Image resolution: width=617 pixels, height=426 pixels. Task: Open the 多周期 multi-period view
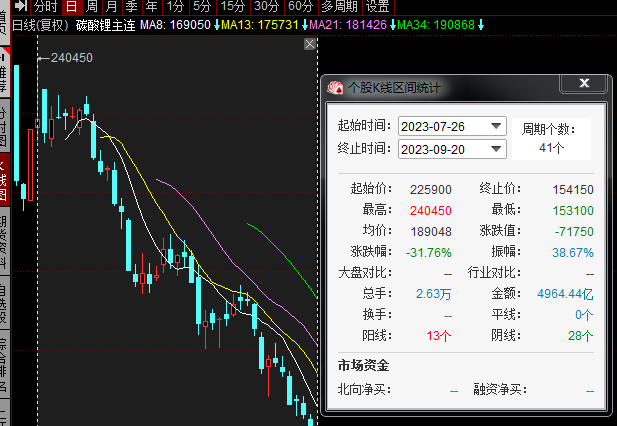pyautogui.click(x=339, y=7)
